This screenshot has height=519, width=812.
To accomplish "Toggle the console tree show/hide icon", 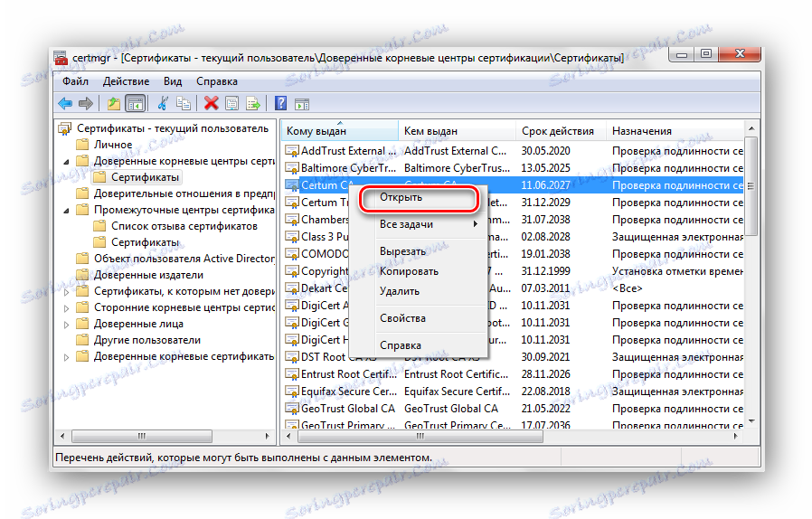I will (135, 104).
